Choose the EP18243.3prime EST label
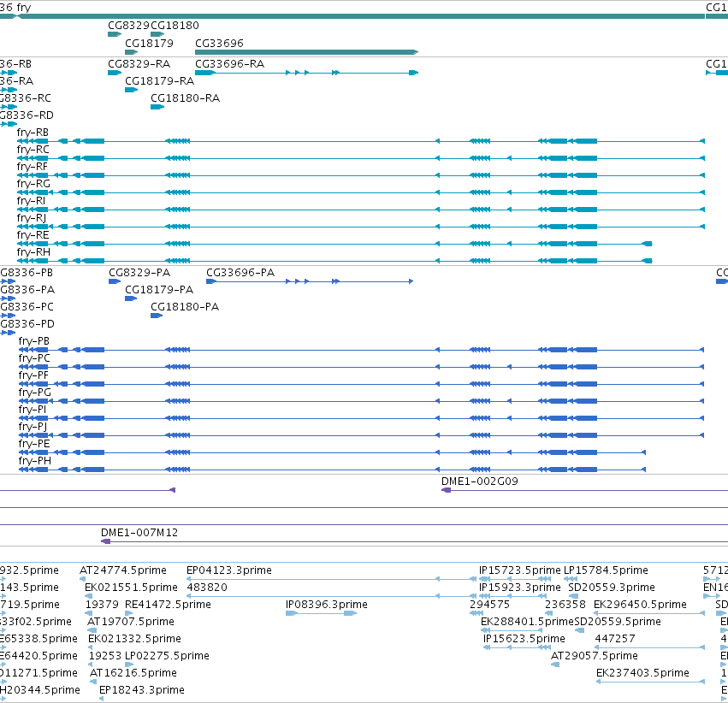This screenshot has width=728, height=703. click(x=142, y=690)
